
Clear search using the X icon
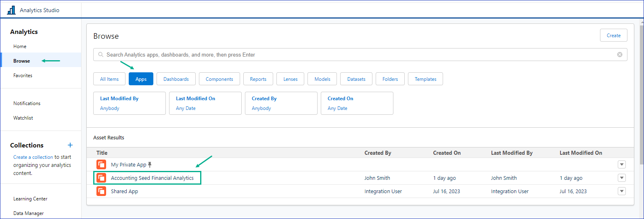pyautogui.click(x=619, y=55)
